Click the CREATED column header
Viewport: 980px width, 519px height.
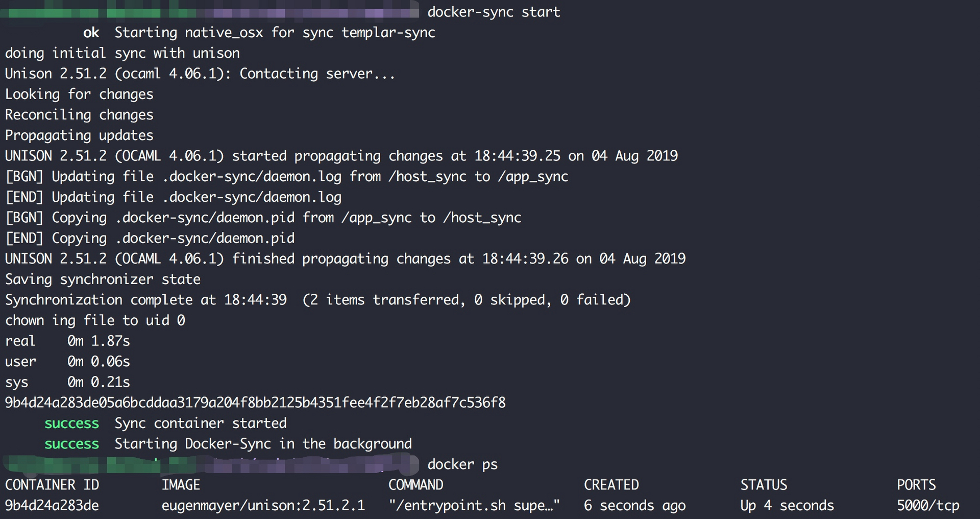coord(611,485)
